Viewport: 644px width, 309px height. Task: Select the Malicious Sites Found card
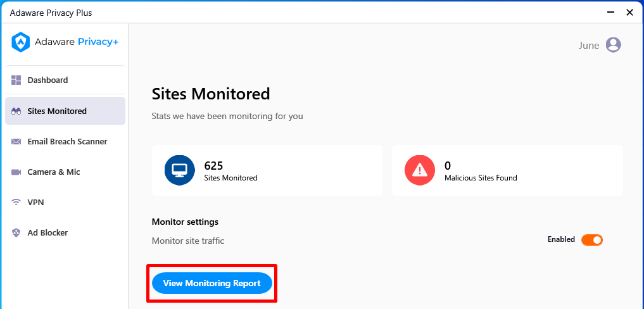507,170
